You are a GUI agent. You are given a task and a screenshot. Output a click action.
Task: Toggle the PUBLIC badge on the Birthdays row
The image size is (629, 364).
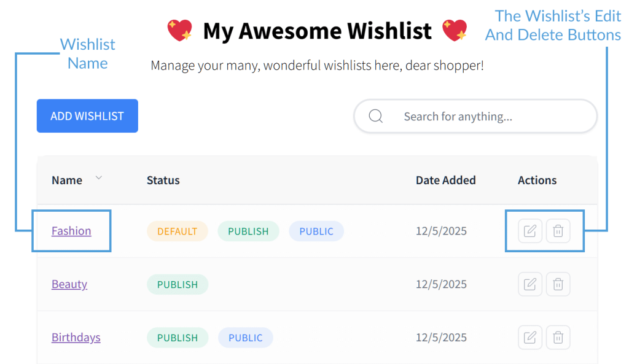(245, 337)
